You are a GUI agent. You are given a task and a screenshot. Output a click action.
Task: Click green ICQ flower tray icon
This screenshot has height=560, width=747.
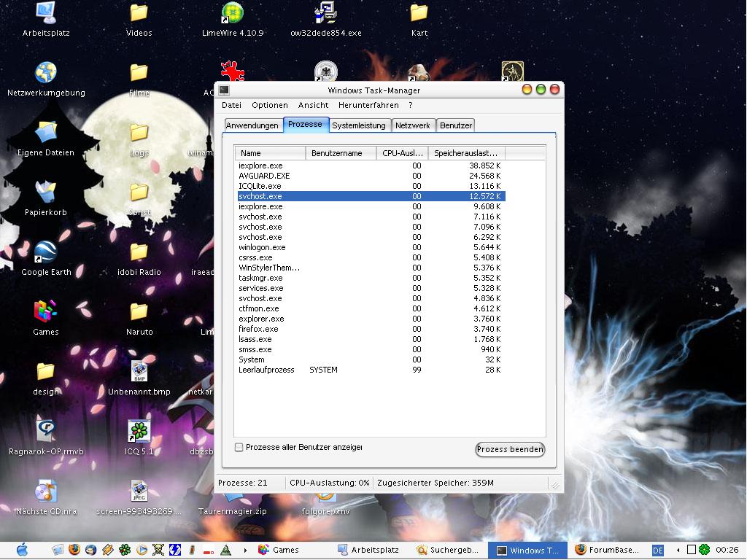pos(704,550)
